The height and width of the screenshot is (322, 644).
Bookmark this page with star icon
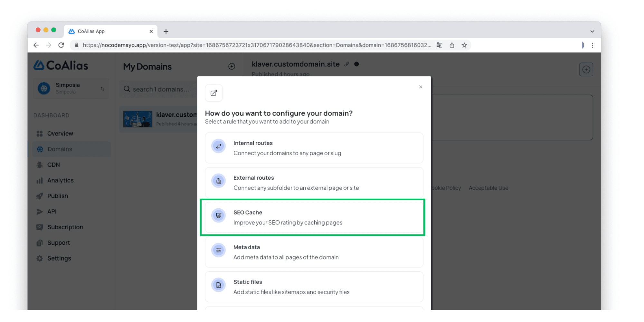464,45
